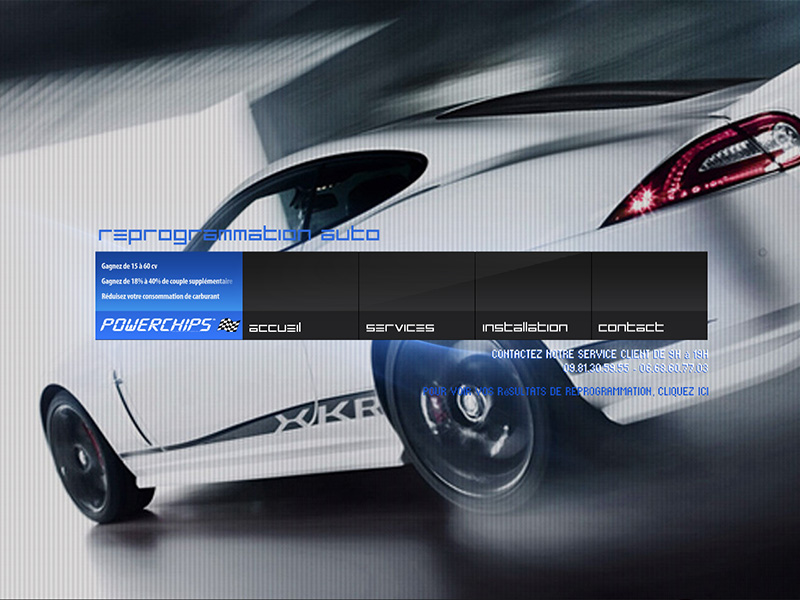Click the 'couple supplémentaire' banner line
Screen dimensions: 800x600
(166, 281)
